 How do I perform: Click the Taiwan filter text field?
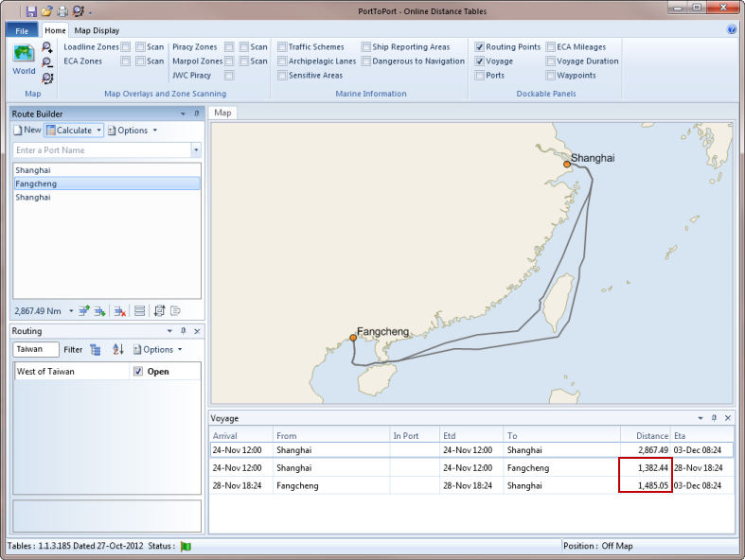point(36,349)
